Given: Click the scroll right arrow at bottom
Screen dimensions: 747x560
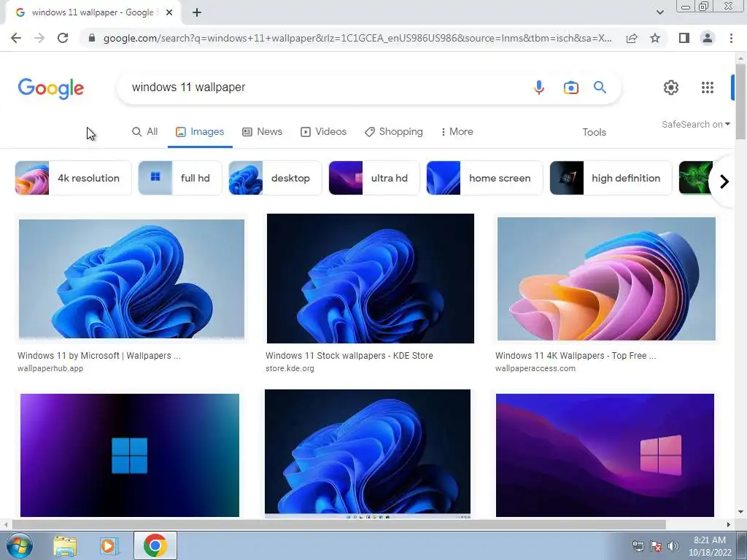Looking at the screenshot, I should [729, 525].
